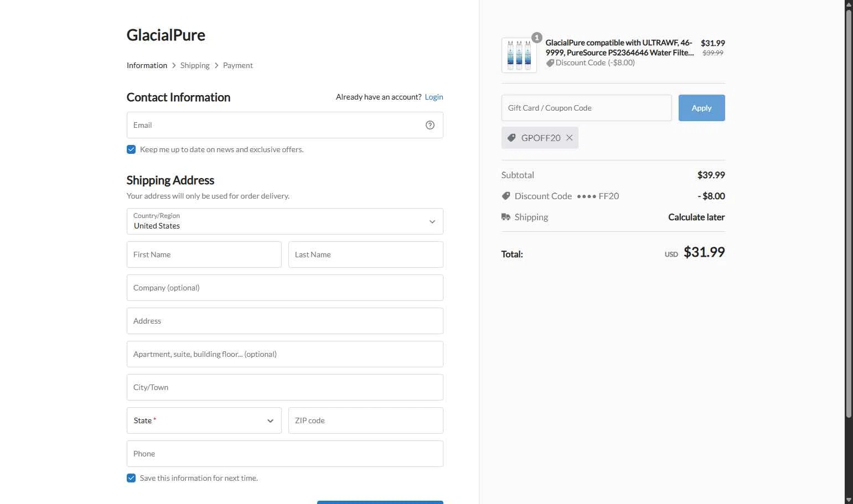The image size is (853, 504).
Task: Click the Gift Card / Coupon Code field
Action: 587,108
